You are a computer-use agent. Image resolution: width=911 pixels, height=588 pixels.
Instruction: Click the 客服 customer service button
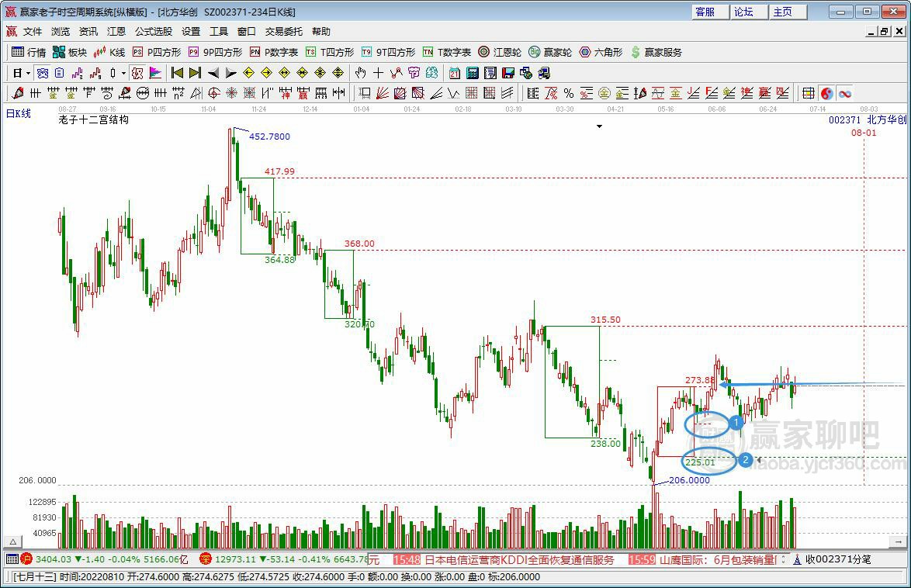(x=710, y=12)
